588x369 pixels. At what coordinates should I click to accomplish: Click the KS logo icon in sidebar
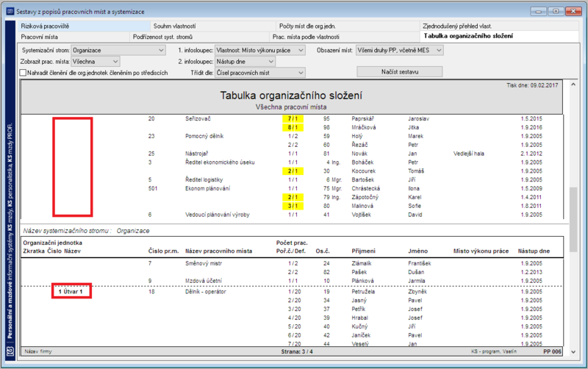point(10,351)
